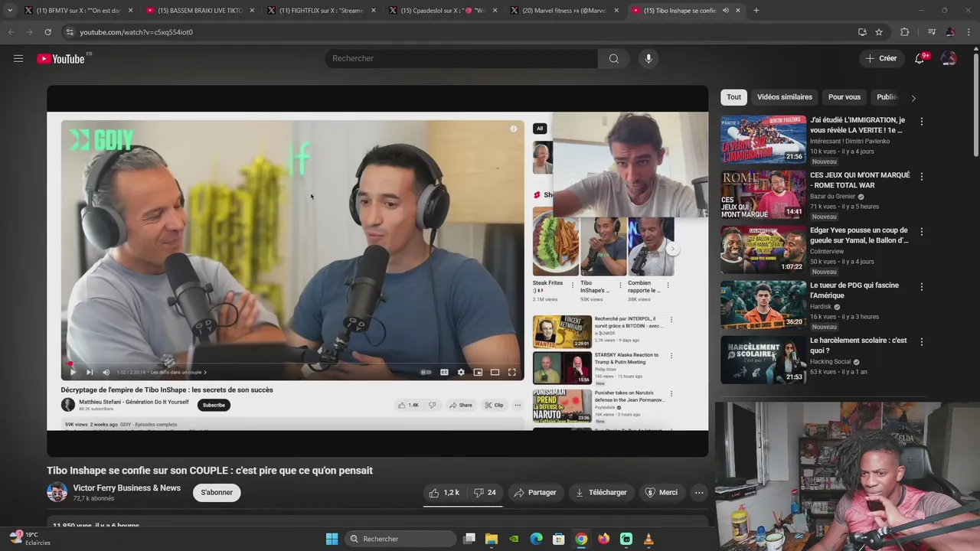Screen dimensions: 980x551
Task: Install app icon in the address bar
Action: pyautogui.click(x=862, y=32)
